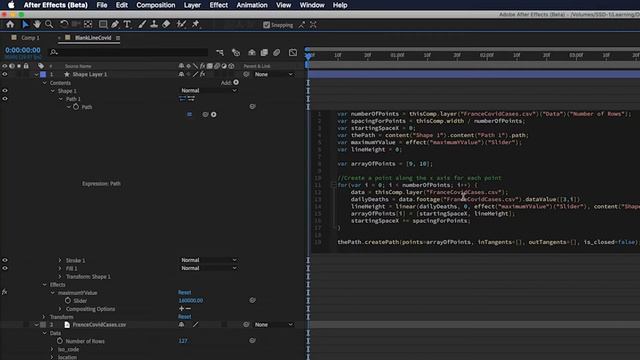
Task: Click the Slider value 180000.00
Action: coord(191,300)
